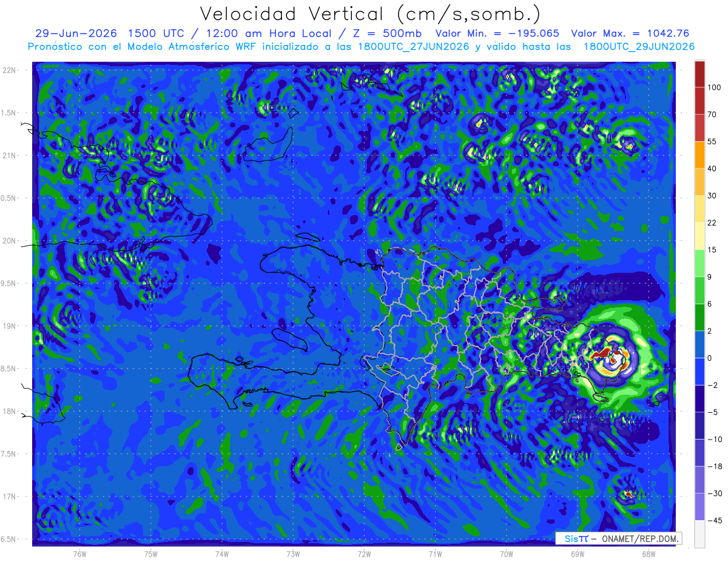Click the small red convective cell near 17N 68W
The image size is (728, 562).
coord(629,495)
